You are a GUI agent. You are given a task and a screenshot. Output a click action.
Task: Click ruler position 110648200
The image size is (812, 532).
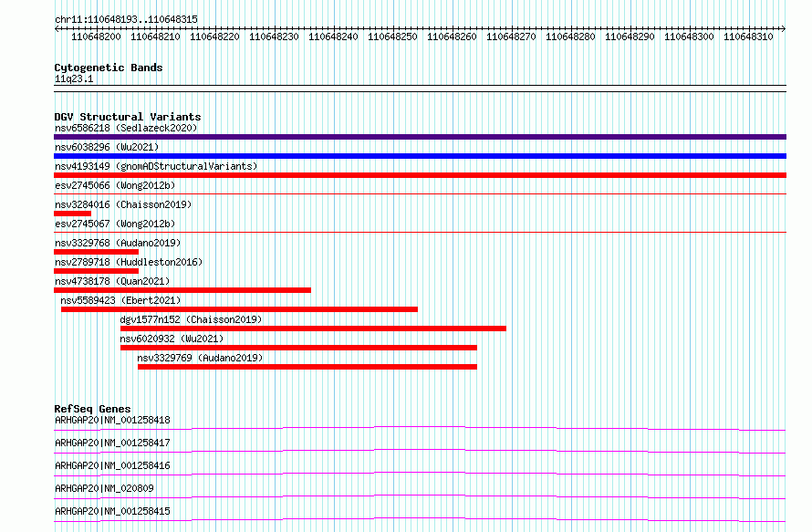(96, 37)
